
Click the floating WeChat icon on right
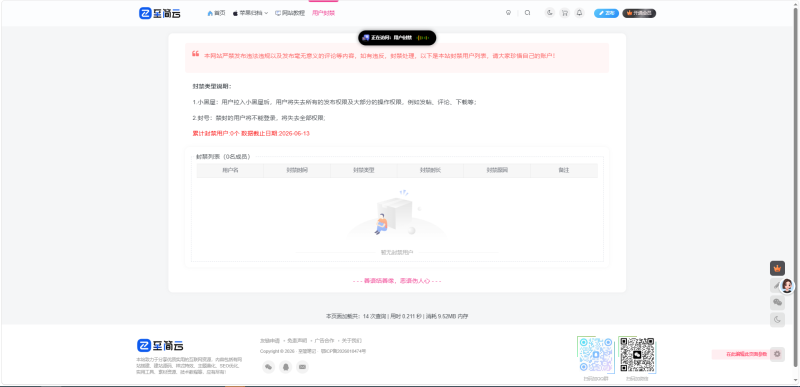tap(777, 302)
